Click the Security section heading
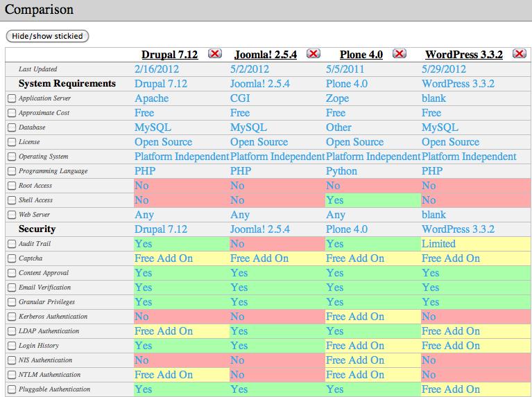The image size is (532, 397). pos(37,229)
